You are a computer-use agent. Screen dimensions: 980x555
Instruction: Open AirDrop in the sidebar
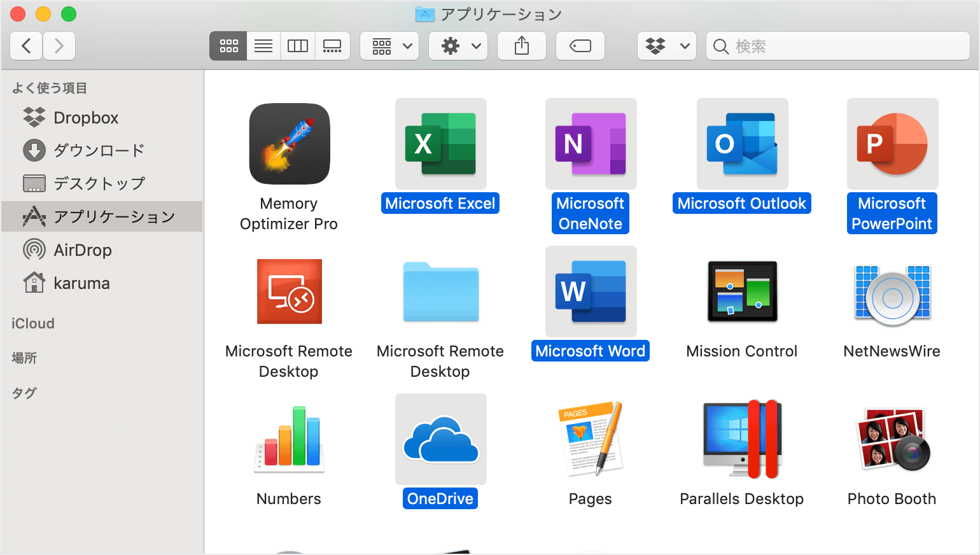(x=102, y=250)
